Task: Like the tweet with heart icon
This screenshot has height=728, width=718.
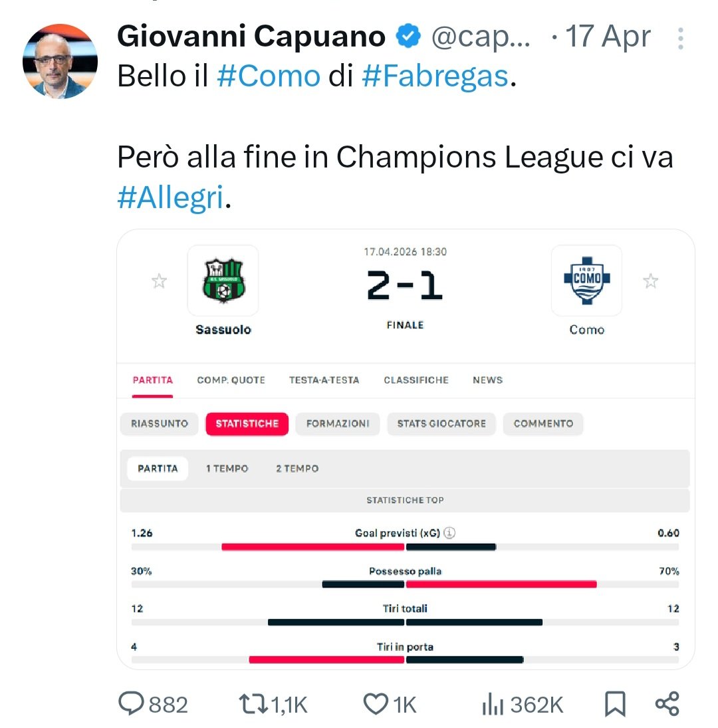Action: coord(376,704)
